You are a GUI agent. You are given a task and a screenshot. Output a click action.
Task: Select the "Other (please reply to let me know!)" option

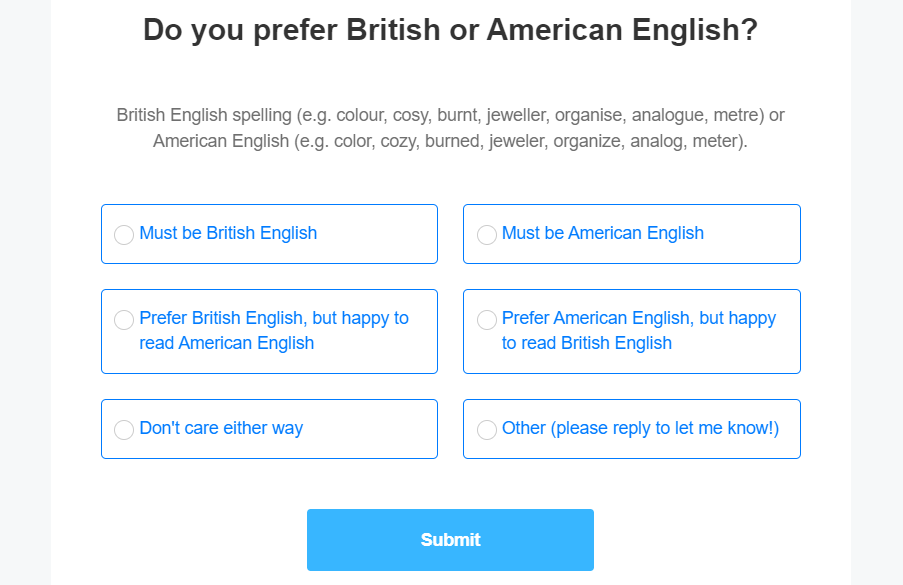click(x=487, y=429)
